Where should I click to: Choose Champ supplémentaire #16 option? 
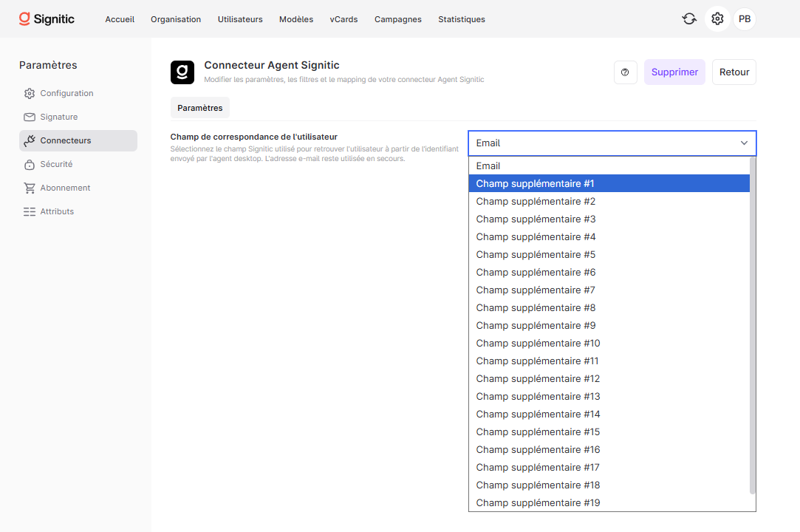(609, 450)
